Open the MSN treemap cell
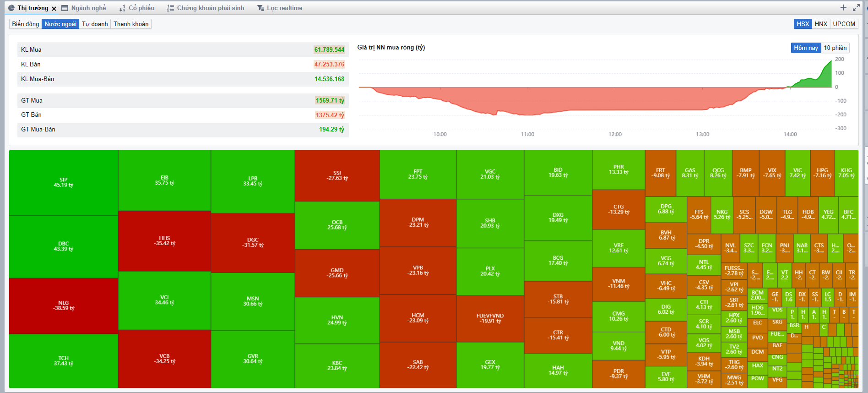This screenshot has width=868, height=393. click(x=253, y=301)
